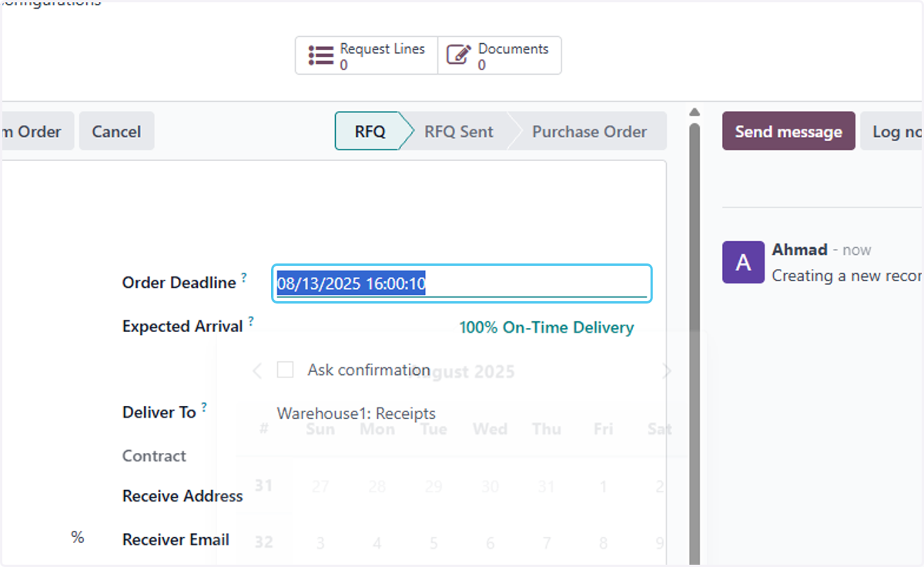924x567 pixels.
Task: Click the Order Deadline date field
Action: click(462, 283)
